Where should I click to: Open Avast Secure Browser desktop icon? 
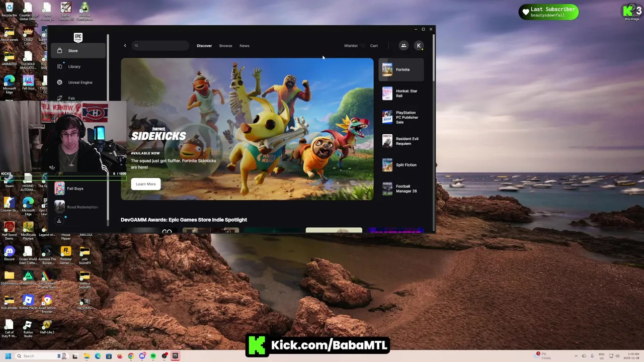tap(47, 304)
